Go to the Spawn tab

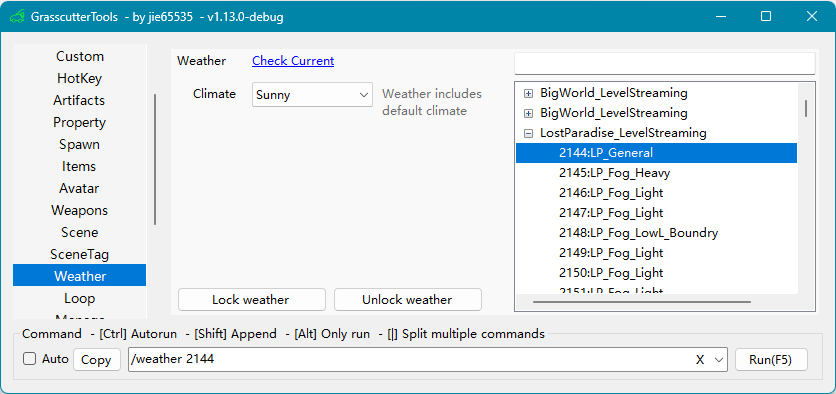click(79, 144)
